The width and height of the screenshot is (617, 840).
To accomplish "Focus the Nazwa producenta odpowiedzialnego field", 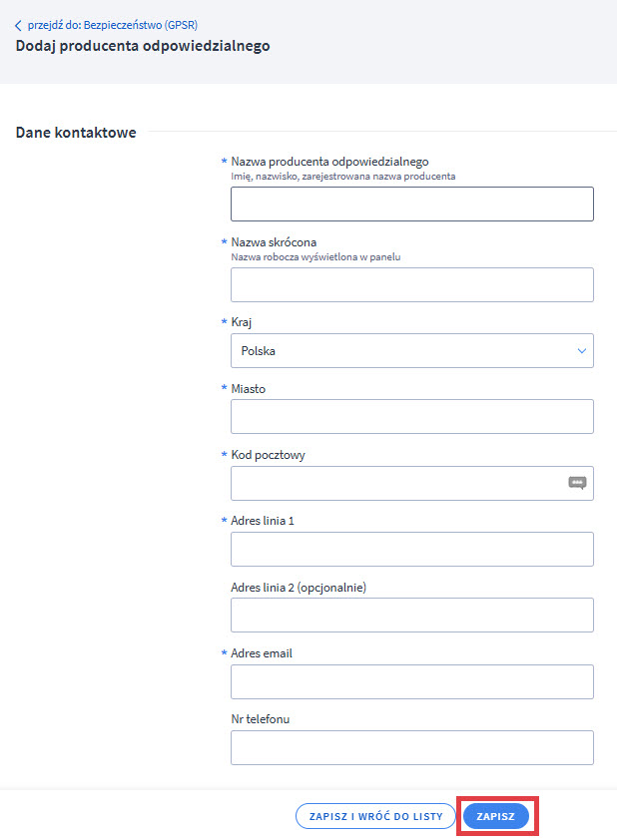I will point(412,205).
